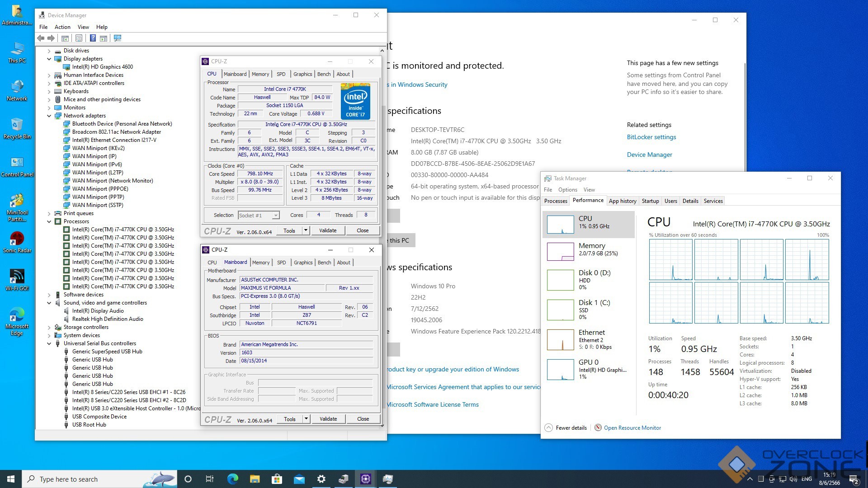Click the Properties icon in Device Manager toolbar
Screen dimensions: 868x488
tap(79, 38)
